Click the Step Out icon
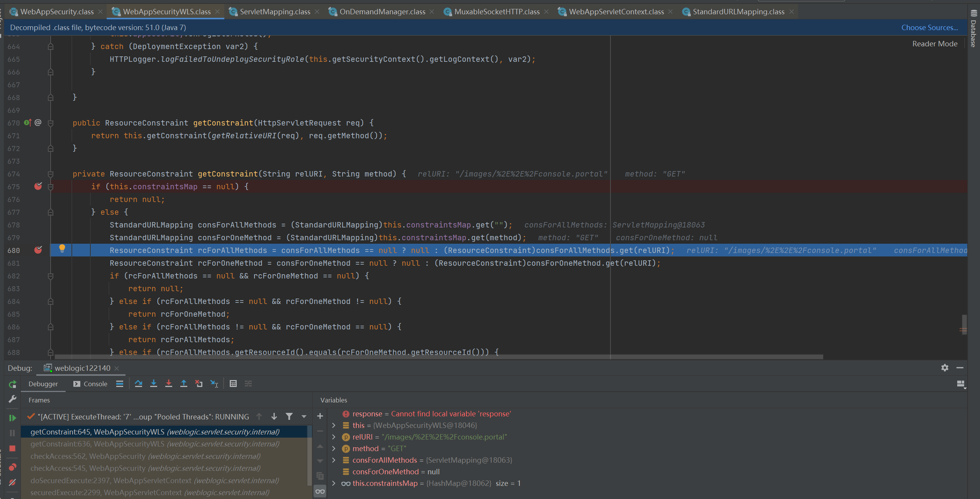The width and height of the screenshot is (980, 499). click(x=184, y=384)
